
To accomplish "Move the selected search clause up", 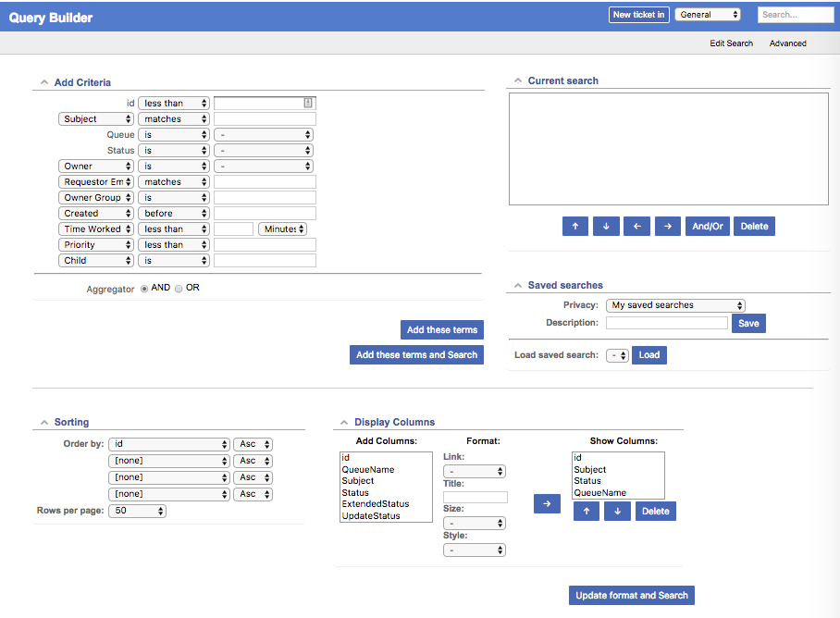I will (574, 226).
